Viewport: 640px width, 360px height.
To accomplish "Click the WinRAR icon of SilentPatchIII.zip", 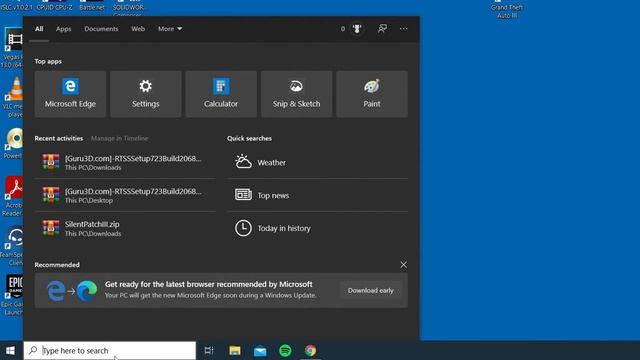I will click(x=51, y=228).
